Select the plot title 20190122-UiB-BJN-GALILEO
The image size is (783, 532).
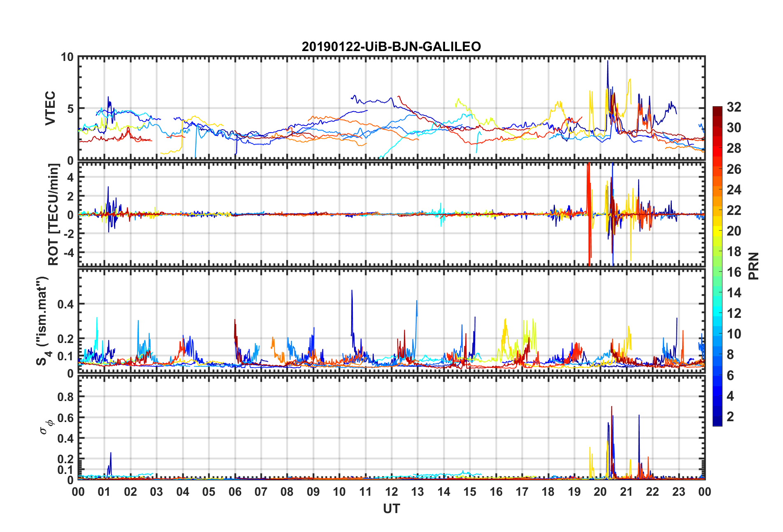(x=391, y=47)
